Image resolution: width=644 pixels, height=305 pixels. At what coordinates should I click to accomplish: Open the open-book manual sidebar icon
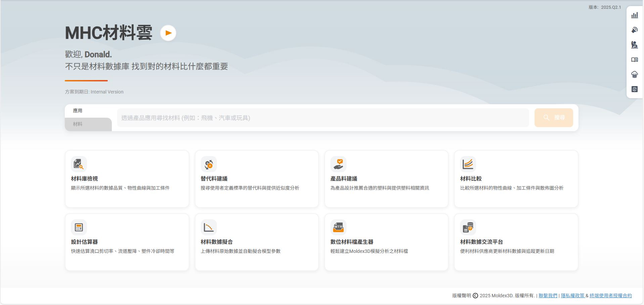pos(635,60)
